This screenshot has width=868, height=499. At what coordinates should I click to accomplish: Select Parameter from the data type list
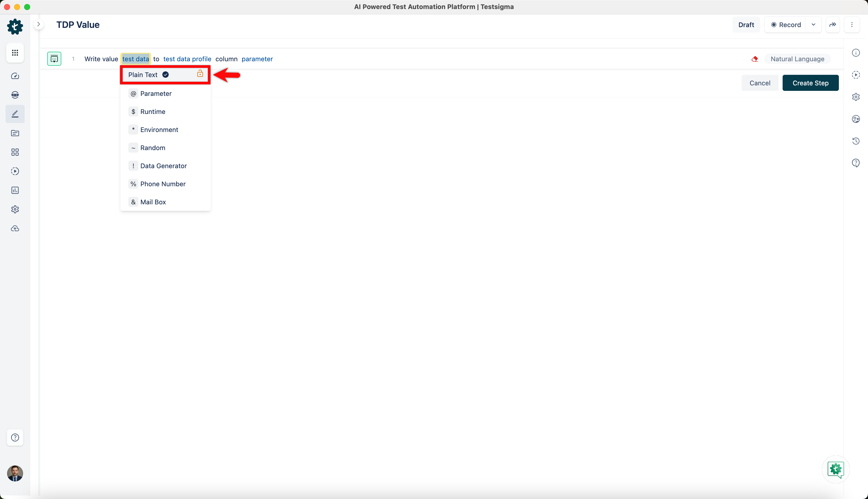coord(156,94)
